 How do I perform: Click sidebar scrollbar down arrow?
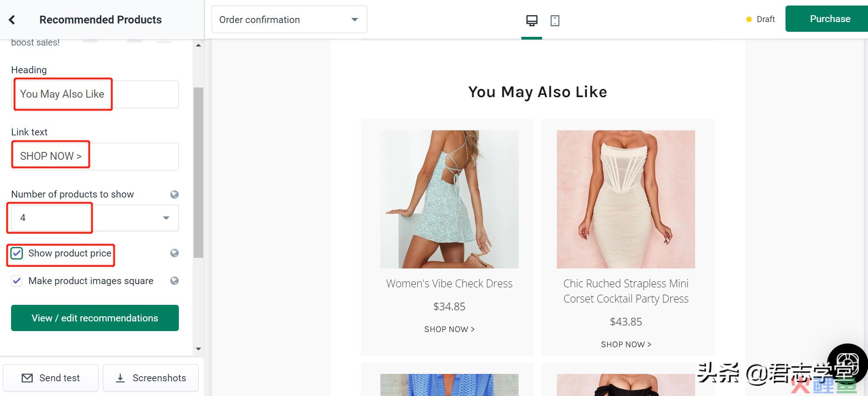tap(198, 349)
